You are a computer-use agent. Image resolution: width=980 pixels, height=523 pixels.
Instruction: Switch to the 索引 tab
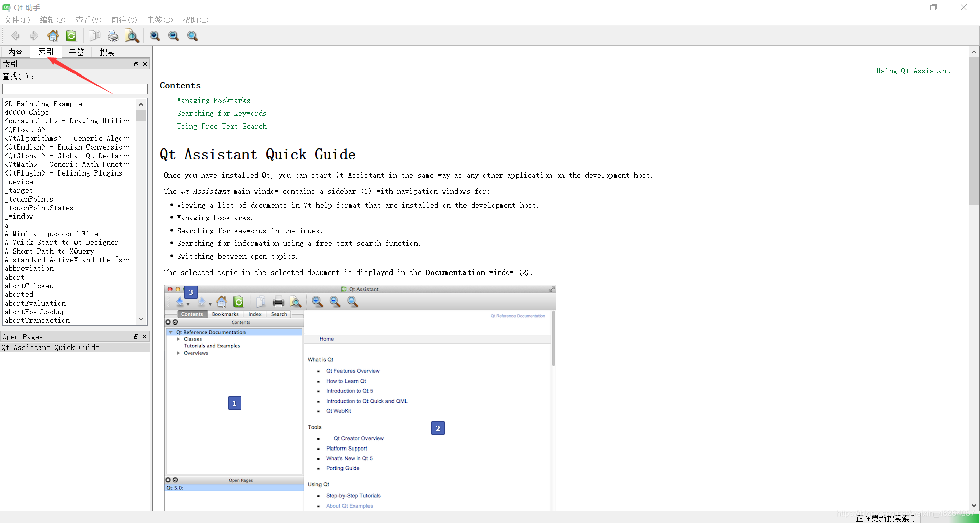[x=45, y=52]
